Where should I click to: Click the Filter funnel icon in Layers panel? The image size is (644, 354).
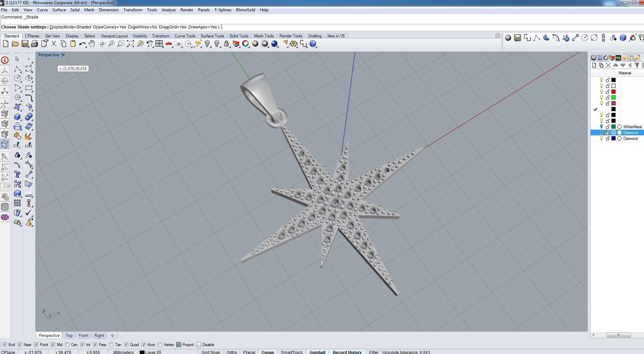click(x=637, y=65)
